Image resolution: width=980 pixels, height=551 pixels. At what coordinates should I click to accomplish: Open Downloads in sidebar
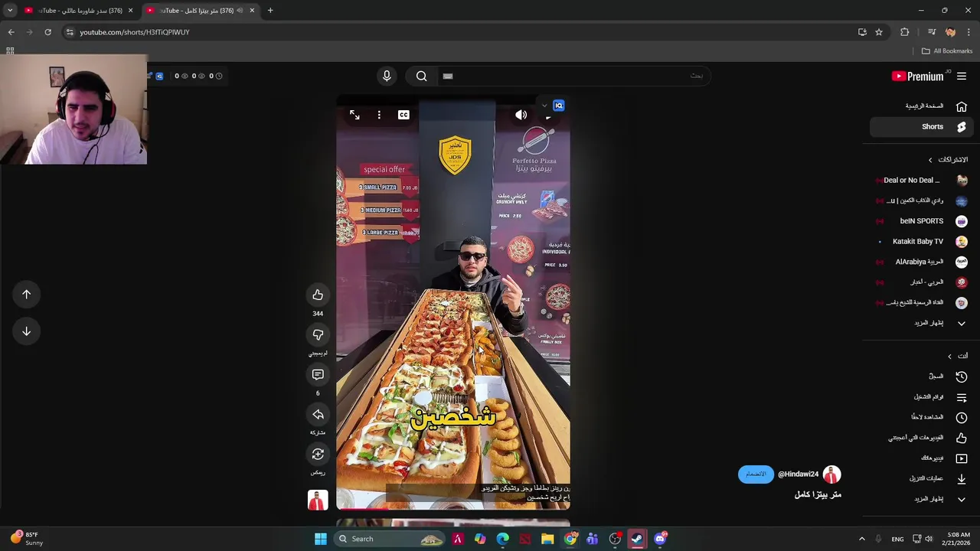[923, 478]
